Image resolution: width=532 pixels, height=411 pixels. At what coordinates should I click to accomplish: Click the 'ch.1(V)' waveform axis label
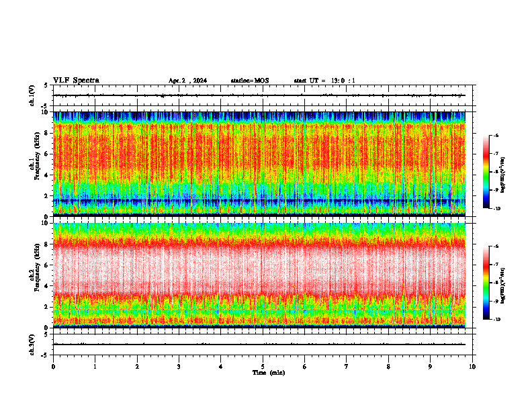point(32,95)
